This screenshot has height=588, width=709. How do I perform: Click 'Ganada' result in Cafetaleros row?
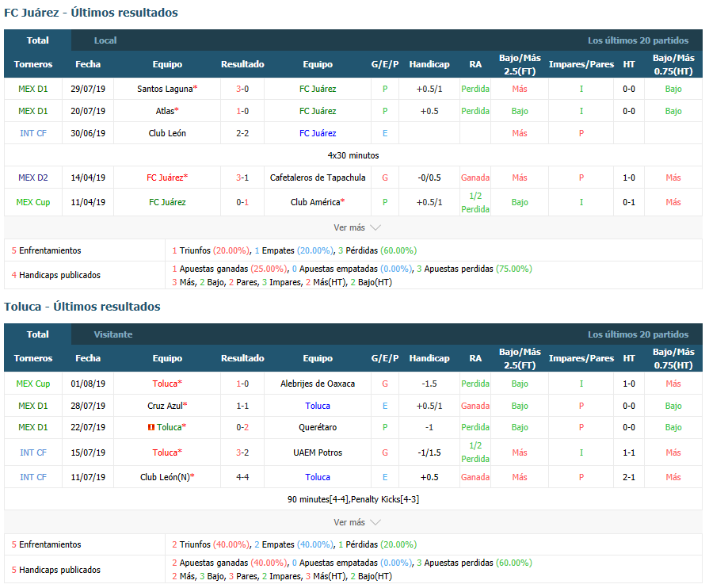[x=475, y=178]
